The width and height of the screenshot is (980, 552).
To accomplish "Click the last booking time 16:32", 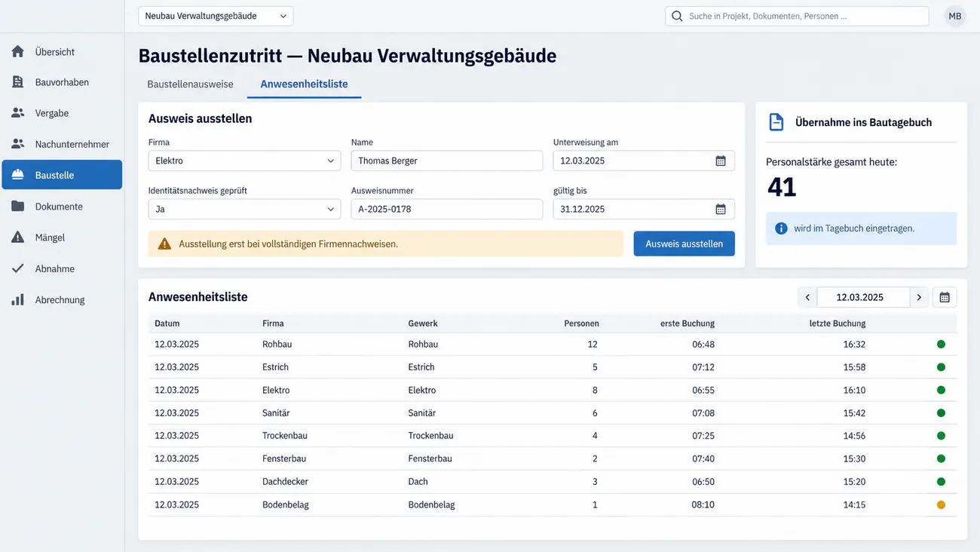I will click(x=854, y=344).
